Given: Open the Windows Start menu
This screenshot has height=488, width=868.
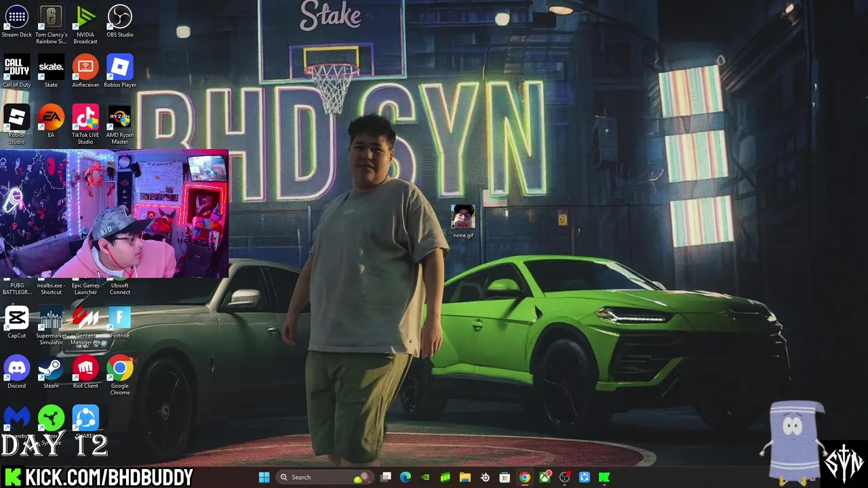Looking at the screenshot, I should coord(264,477).
